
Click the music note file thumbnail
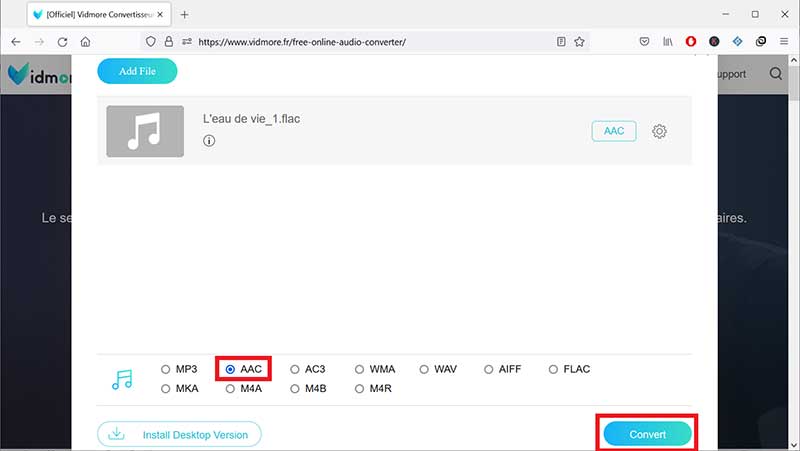(145, 131)
